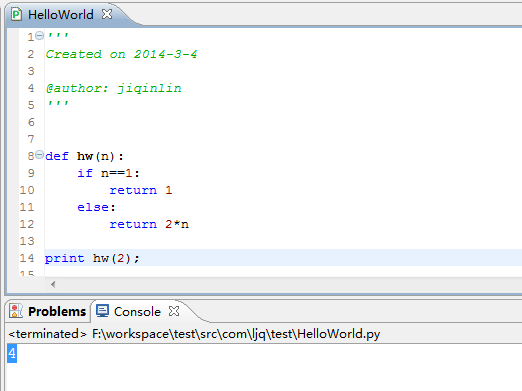The image size is (522, 391).
Task: Click the 'print hw(2);' line
Action: pos(92,258)
